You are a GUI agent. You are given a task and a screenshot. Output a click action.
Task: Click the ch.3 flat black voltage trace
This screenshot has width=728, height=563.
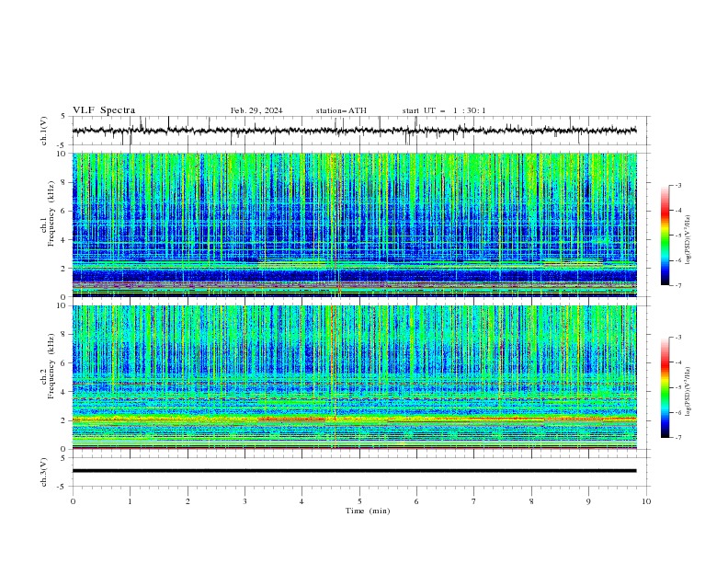pyautogui.click(x=354, y=471)
